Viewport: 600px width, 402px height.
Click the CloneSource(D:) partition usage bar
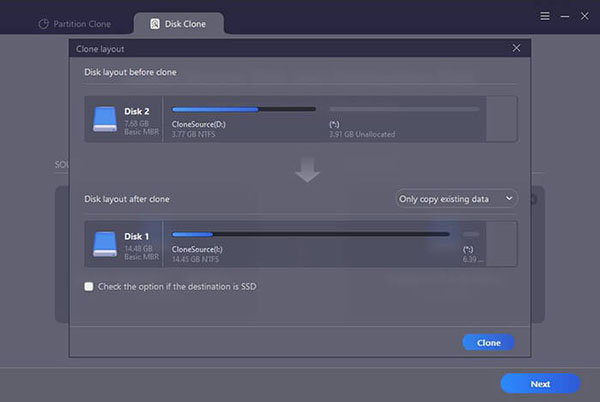(244, 109)
